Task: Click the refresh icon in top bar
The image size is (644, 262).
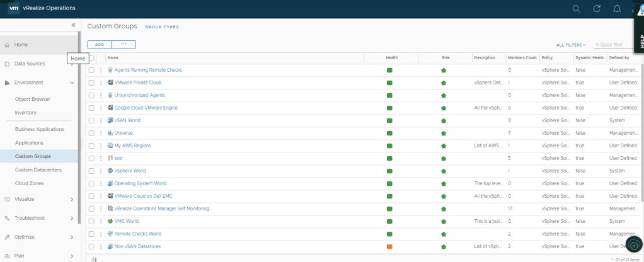Action: coord(596,9)
